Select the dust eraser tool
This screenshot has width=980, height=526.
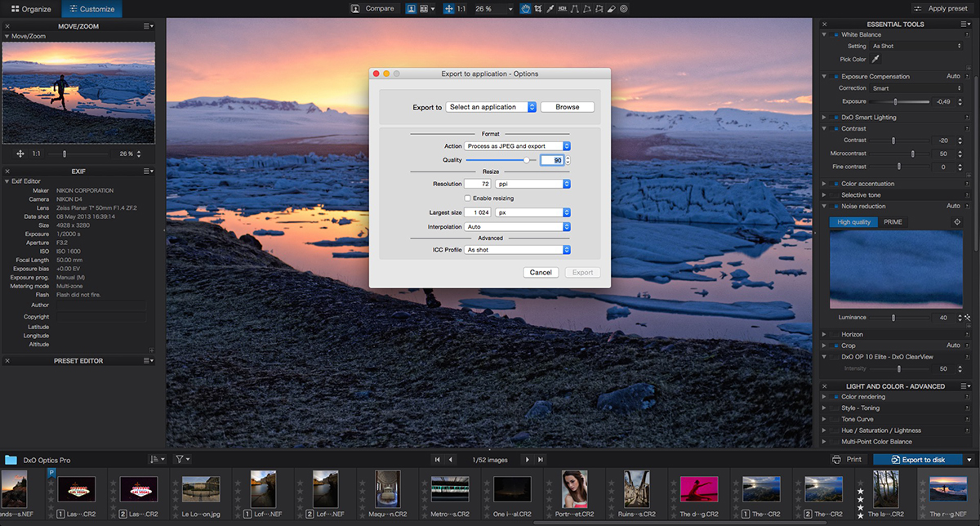point(611,8)
